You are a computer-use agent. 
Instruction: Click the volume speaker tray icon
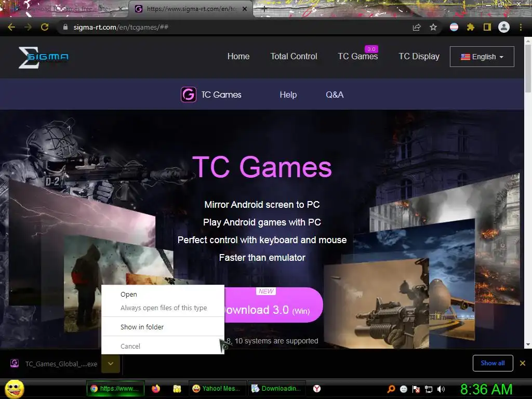point(441,389)
